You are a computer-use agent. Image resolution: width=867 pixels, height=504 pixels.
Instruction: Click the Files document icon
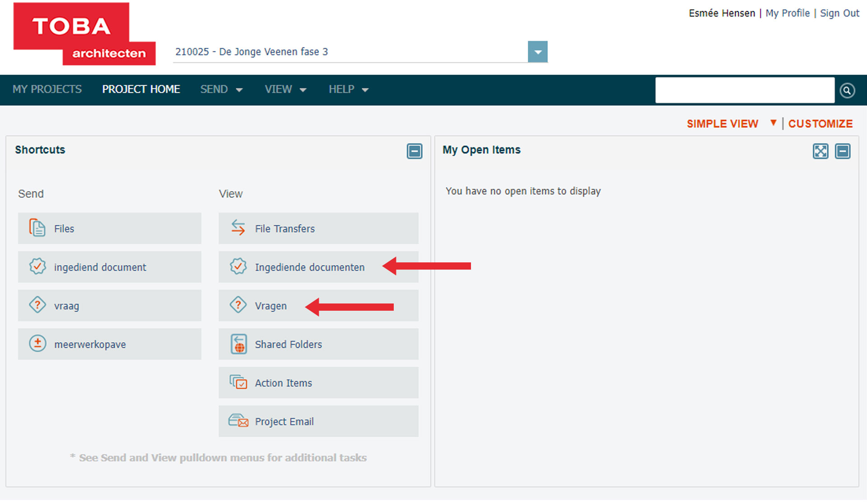37,228
